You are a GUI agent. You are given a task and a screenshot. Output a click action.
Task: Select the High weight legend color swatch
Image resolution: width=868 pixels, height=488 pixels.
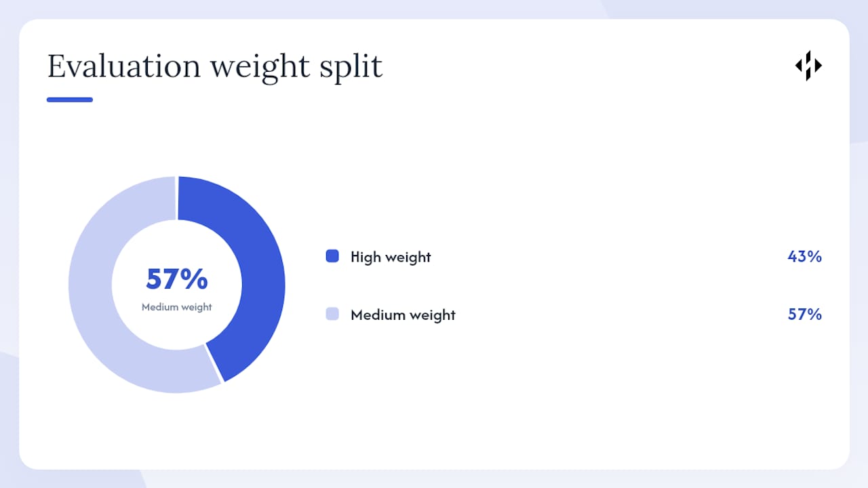coord(332,256)
